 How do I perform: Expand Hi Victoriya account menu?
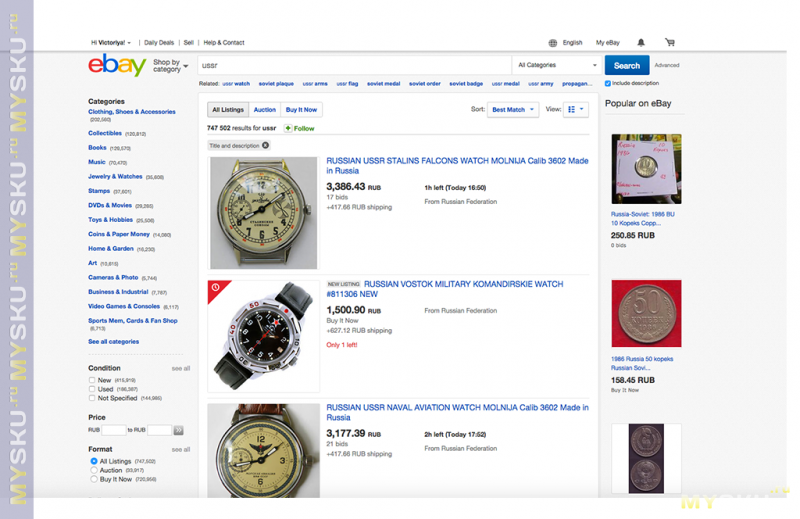(111, 43)
